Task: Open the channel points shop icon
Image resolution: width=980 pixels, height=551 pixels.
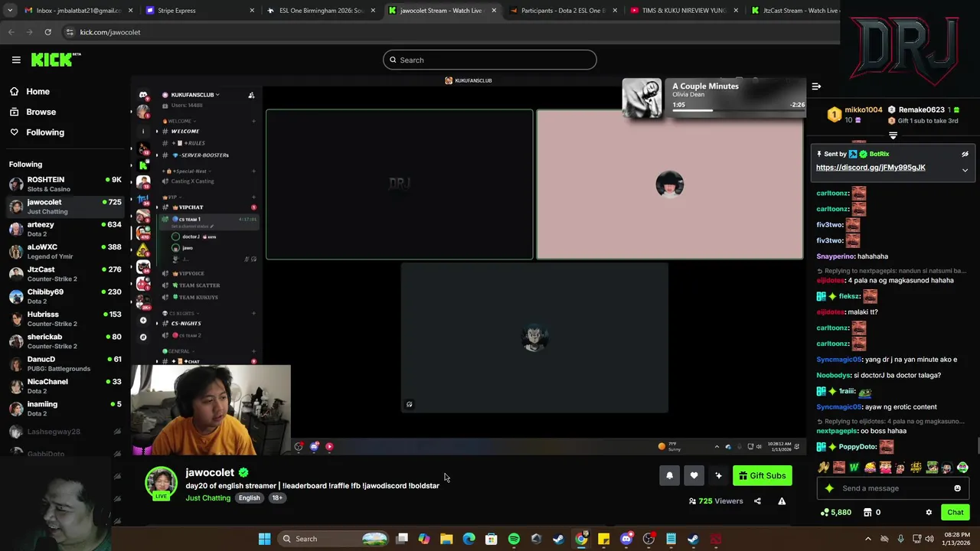Action: pos(868,513)
